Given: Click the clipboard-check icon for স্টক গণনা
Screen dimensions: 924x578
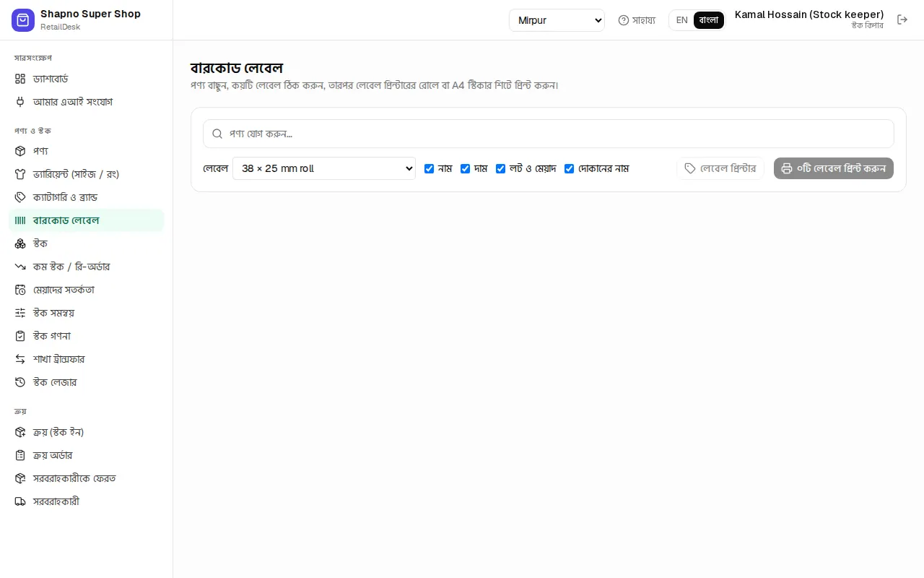Looking at the screenshot, I should [20, 336].
